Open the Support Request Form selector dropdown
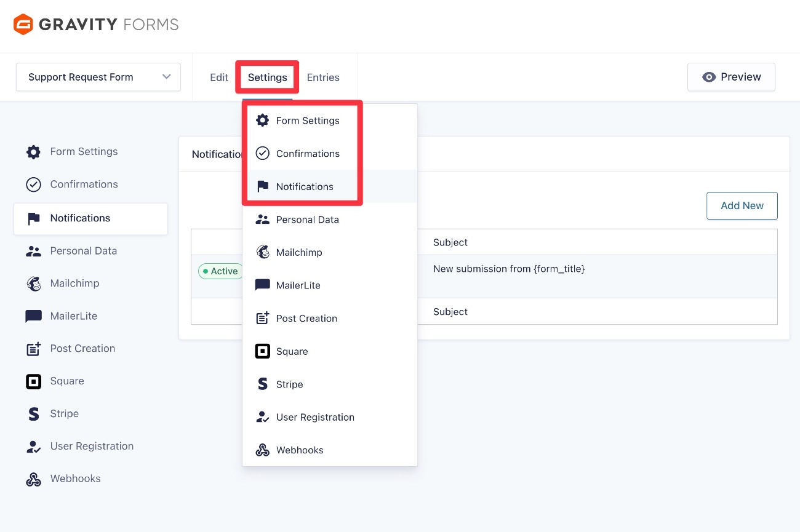The image size is (800, 532). 98,77
